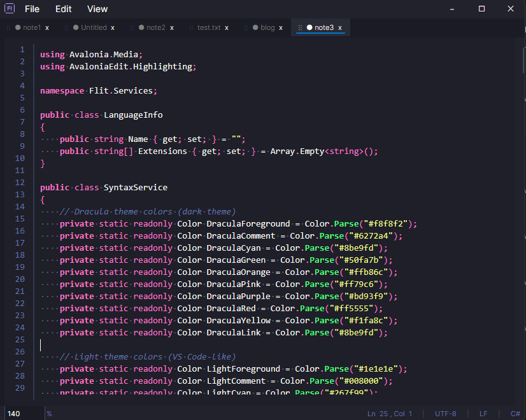Image resolution: width=526 pixels, height=420 pixels.
Task: Click 'Array.Empty' on the Extensions line
Action: [x=297, y=151]
